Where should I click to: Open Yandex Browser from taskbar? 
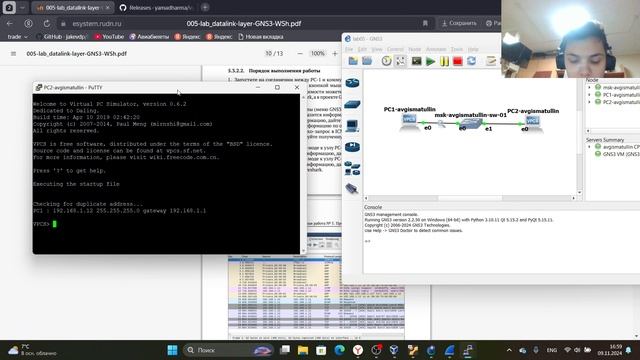(x=358, y=350)
